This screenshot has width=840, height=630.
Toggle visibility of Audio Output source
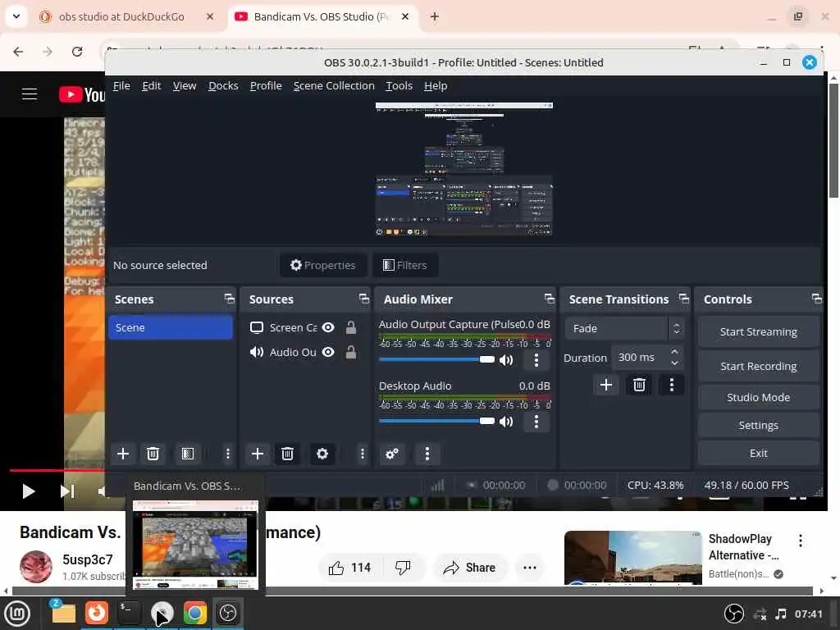[x=328, y=352]
